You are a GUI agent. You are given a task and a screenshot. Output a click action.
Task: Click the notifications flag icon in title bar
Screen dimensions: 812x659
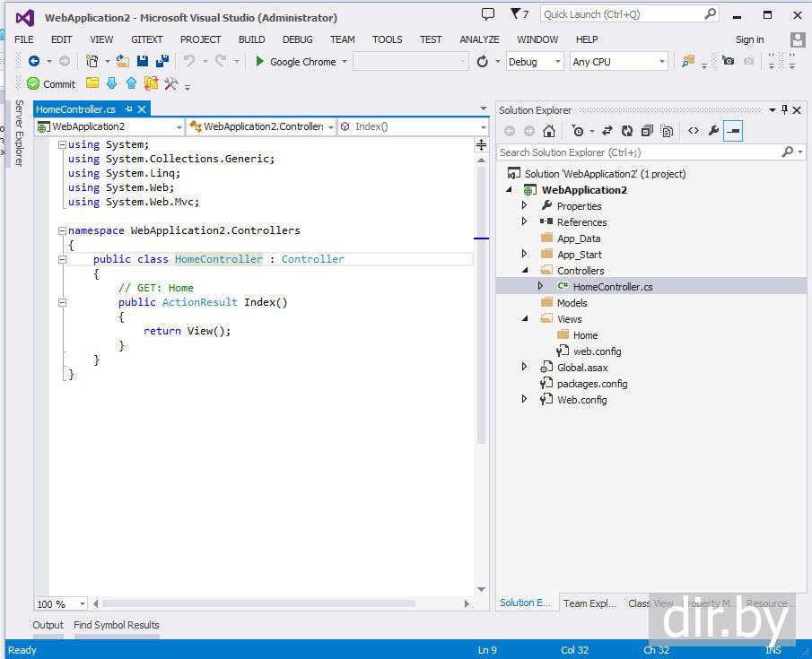click(x=514, y=14)
